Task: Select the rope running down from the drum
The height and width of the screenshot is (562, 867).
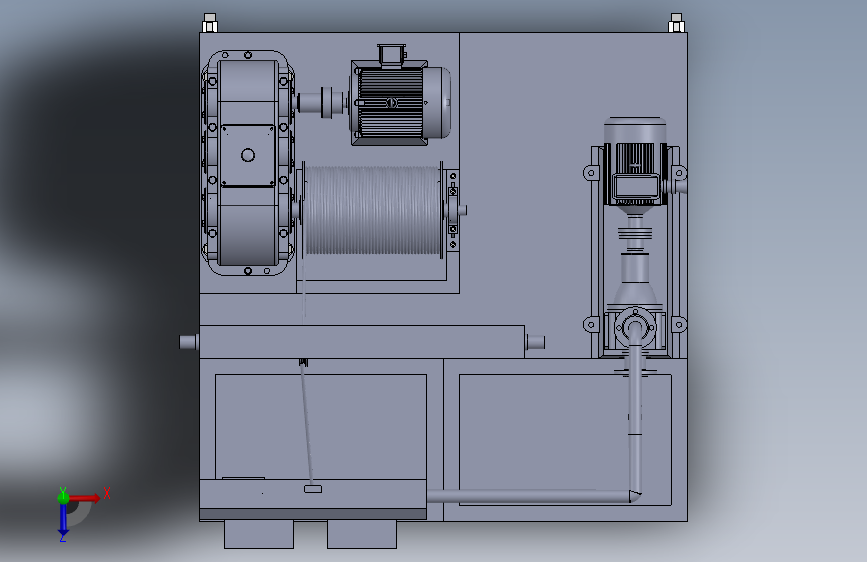Action: (307, 423)
